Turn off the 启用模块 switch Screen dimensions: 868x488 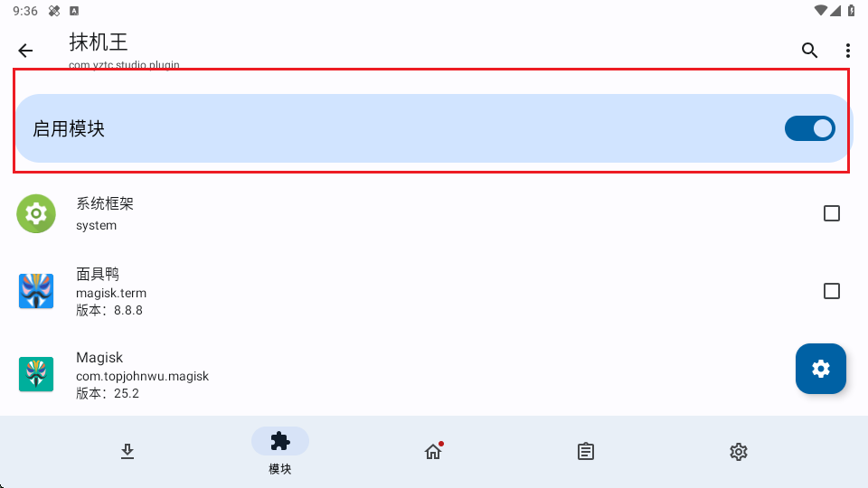pos(810,128)
